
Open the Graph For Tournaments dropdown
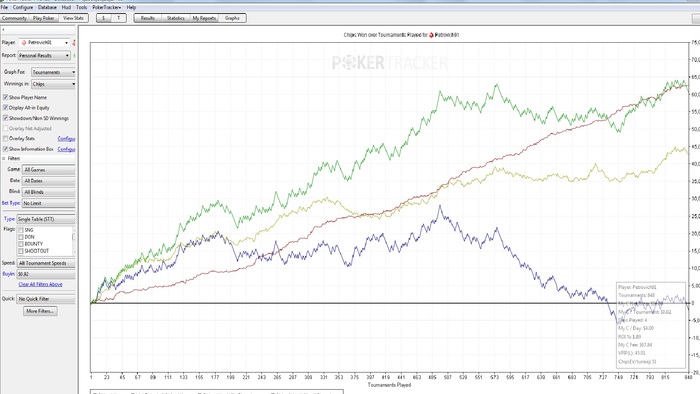point(53,72)
